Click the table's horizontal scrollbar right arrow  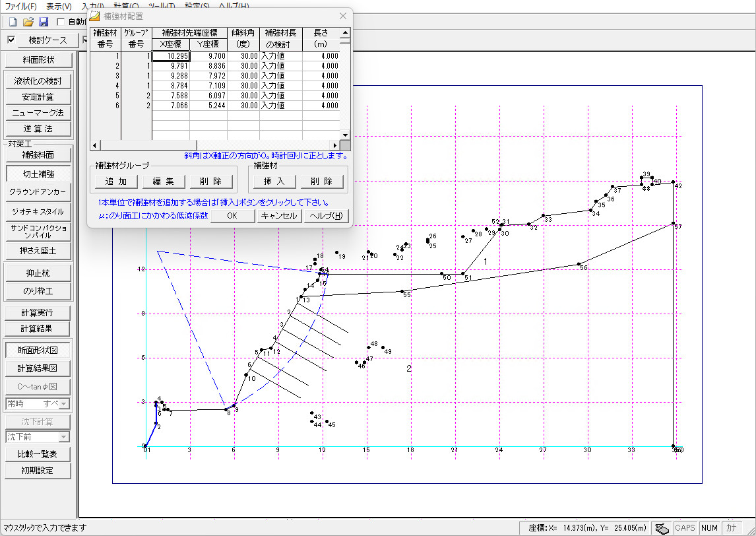335,145
